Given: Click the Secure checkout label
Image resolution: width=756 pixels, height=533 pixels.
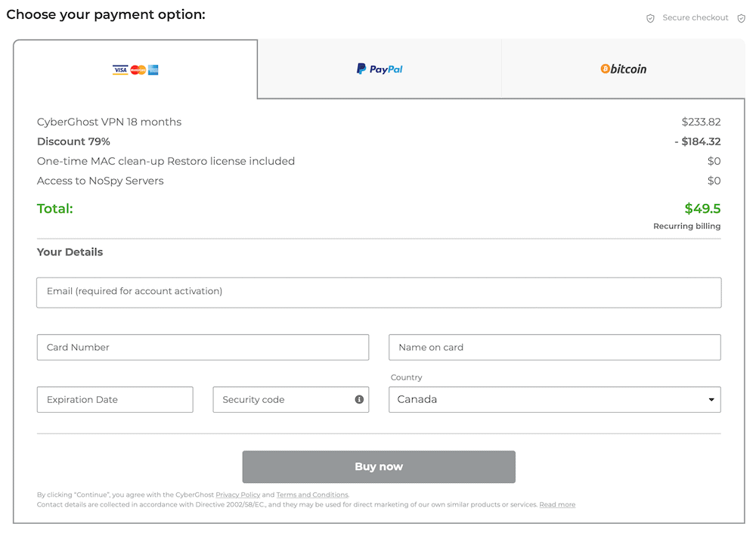Looking at the screenshot, I should coord(696,17).
